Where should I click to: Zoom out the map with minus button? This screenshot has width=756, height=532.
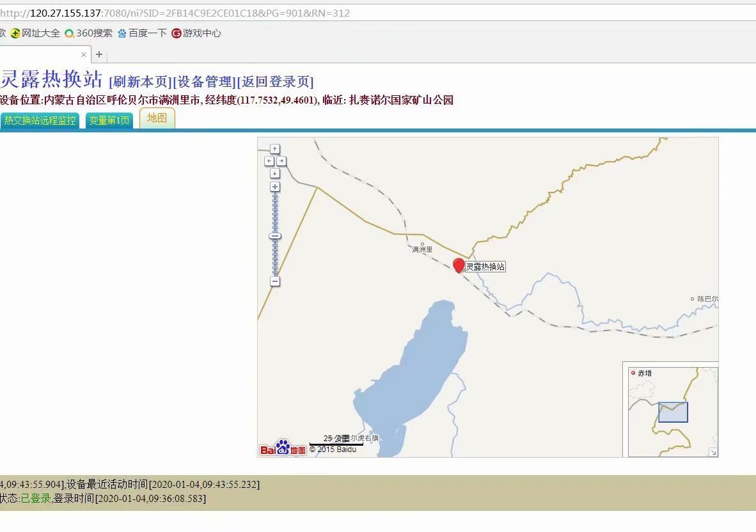pyautogui.click(x=275, y=281)
